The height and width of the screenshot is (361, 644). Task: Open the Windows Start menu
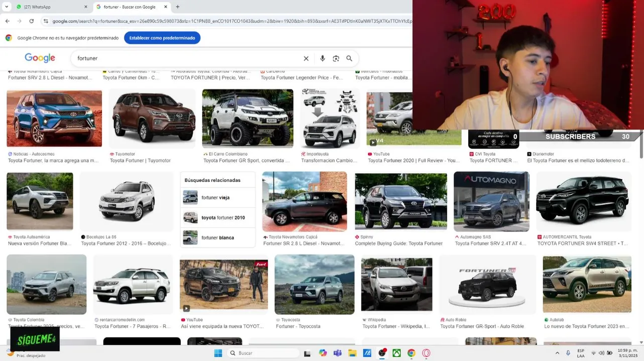click(x=218, y=353)
